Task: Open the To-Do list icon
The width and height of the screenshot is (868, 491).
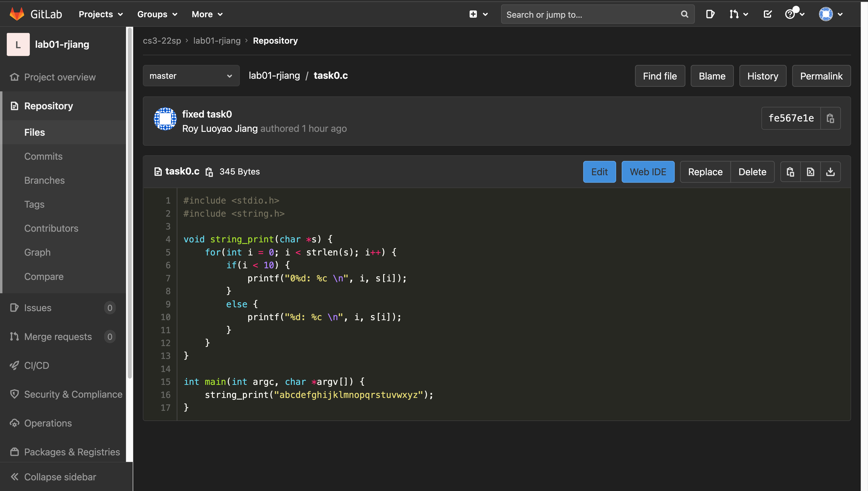Action: point(767,14)
